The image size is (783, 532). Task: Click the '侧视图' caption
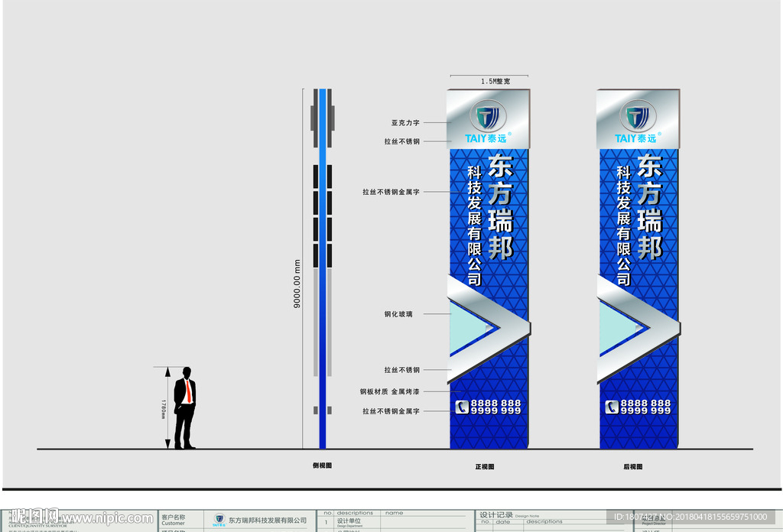coord(322,465)
